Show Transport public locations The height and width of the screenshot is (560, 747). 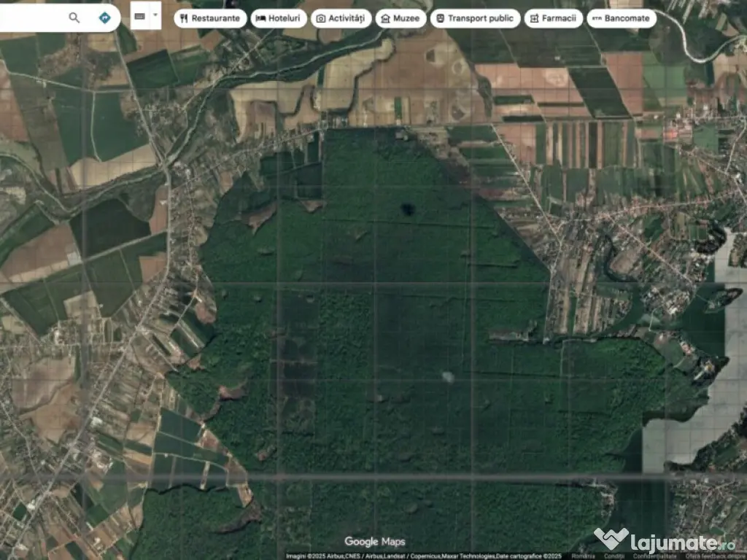click(475, 18)
